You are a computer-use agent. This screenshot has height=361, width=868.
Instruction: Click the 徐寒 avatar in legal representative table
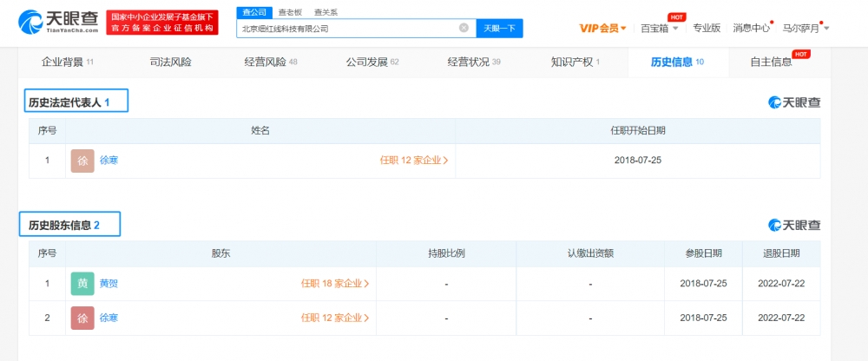82,161
